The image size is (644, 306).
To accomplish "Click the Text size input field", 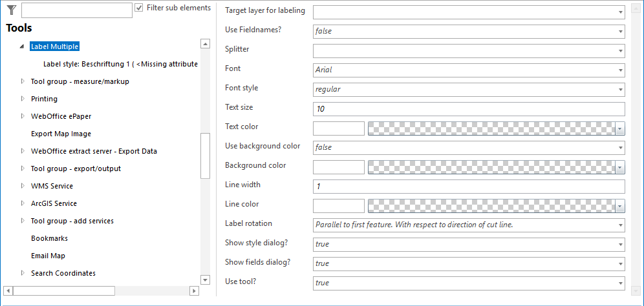I will tap(468, 108).
